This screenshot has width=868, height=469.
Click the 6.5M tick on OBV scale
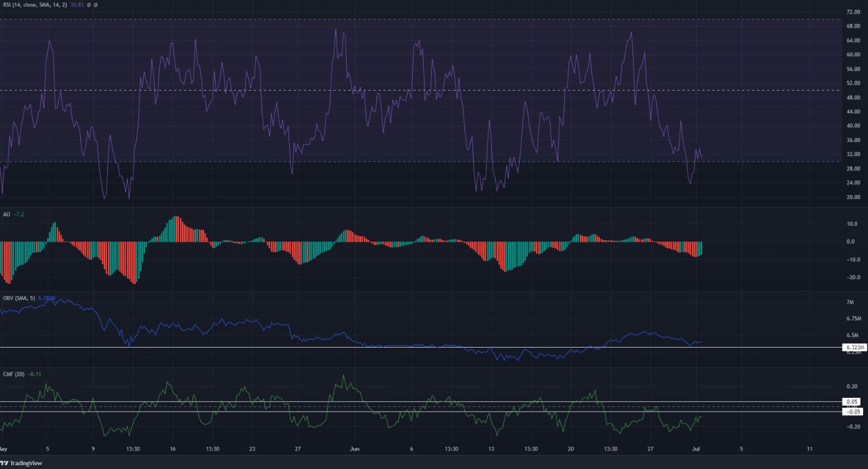pyautogui.click(x=852, y=336)
